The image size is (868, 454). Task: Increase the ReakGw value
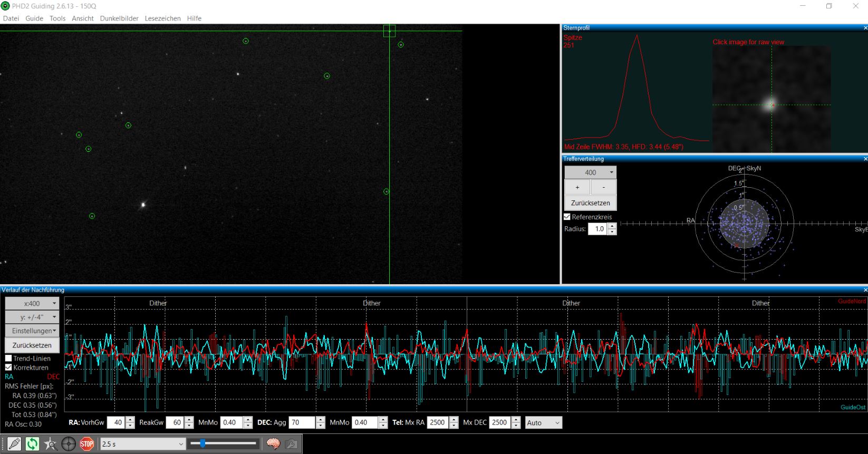click(189, 420)
